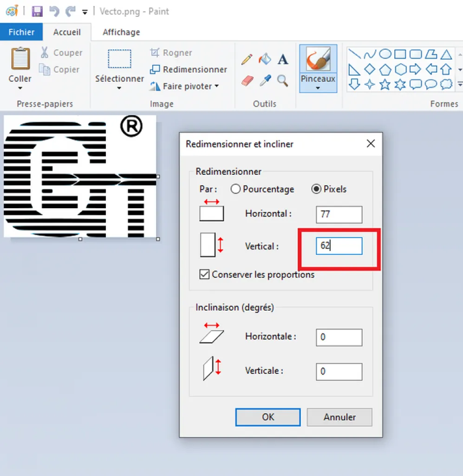Choose the Right arrow shape
Screen dimensions: 463x476
tap(415, 69)
